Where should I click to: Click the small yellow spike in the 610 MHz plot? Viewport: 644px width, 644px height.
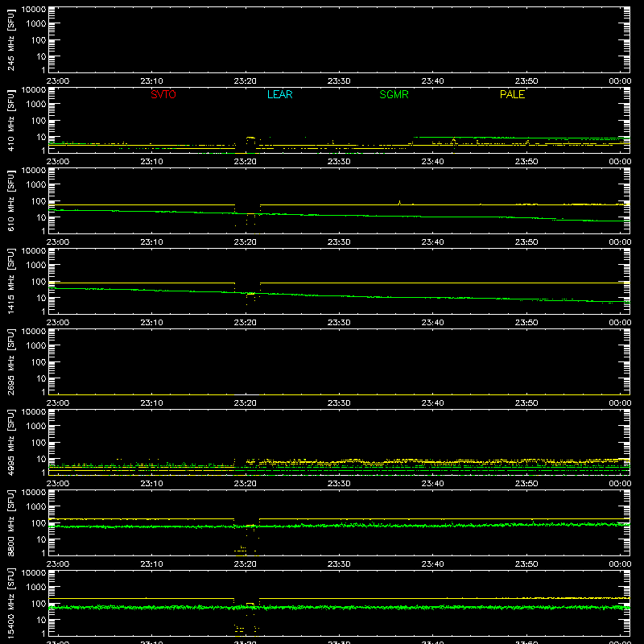point(399,203)
